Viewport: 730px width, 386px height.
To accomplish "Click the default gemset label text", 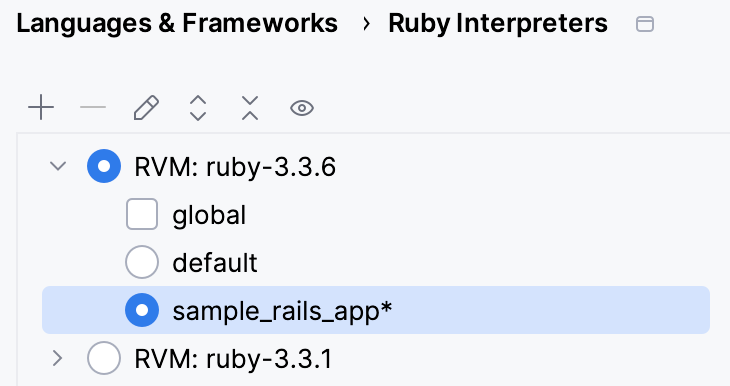I will click(x=215, y=263).
